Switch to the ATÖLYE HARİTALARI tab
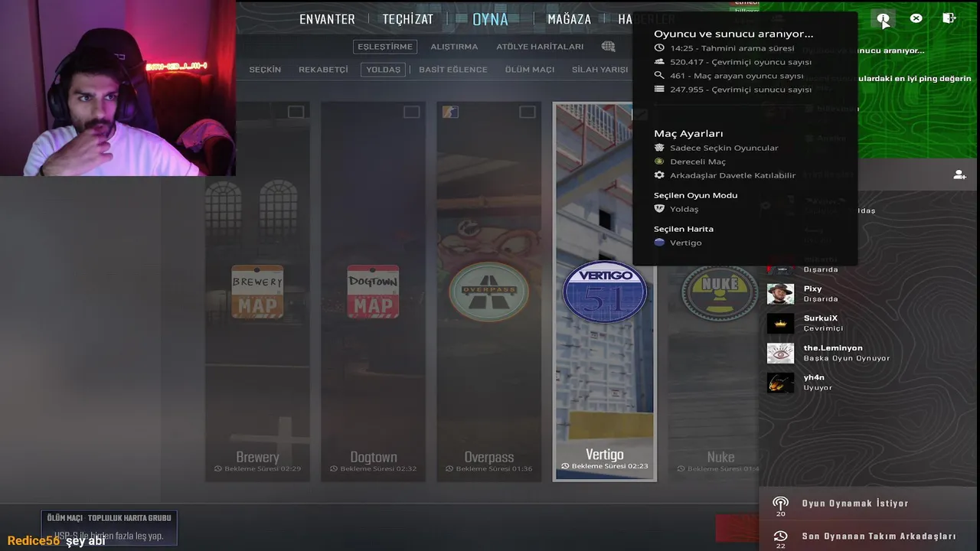Viewport: 980px width, 551px height. 540,47
